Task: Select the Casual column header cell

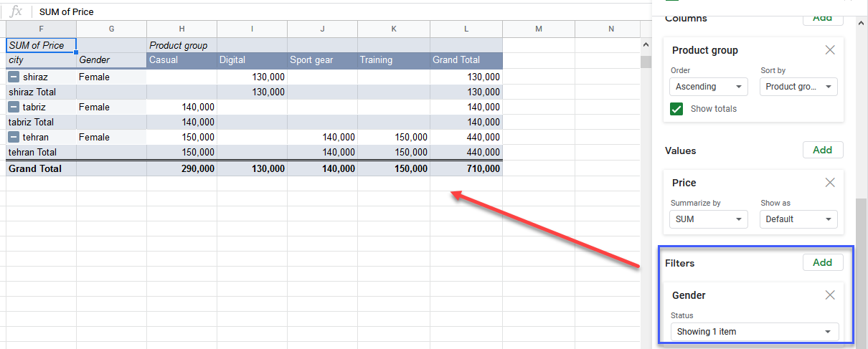Action: click(181, 60)
